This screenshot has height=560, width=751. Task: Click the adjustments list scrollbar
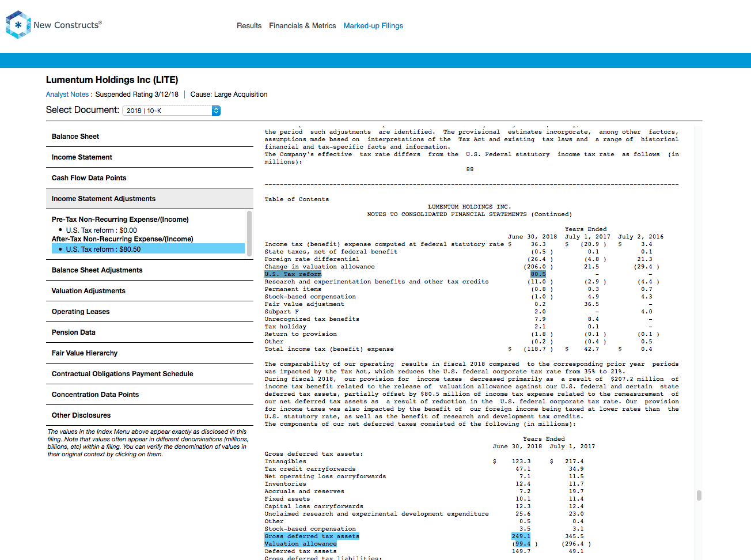pos(249,233)
